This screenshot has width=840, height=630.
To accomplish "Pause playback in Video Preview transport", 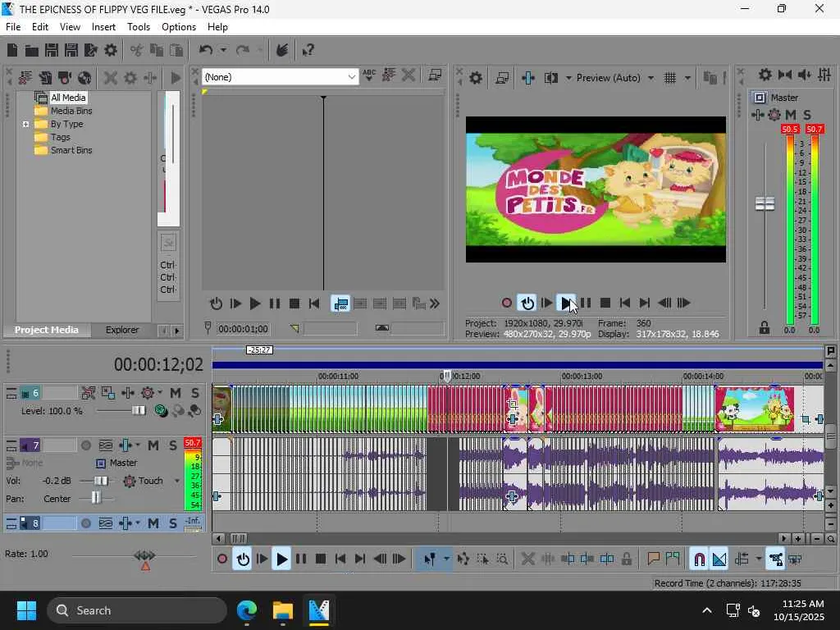I will [586, 304].
